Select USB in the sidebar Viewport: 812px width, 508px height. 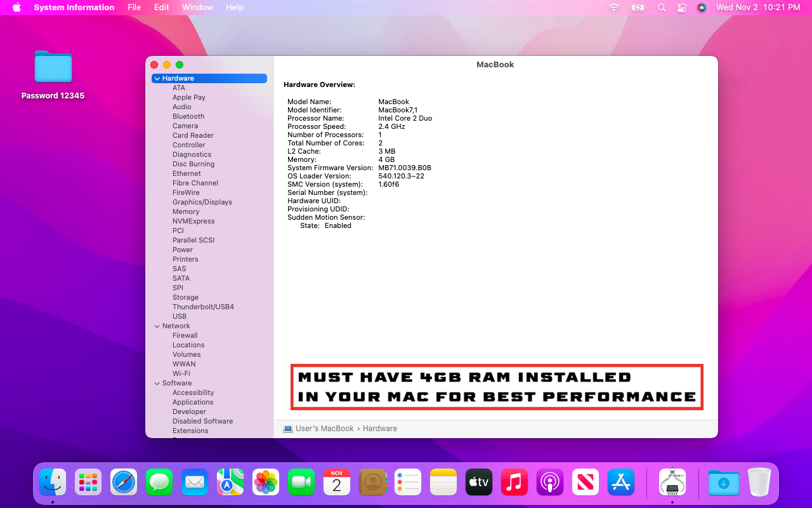click(x=180, y=317)
